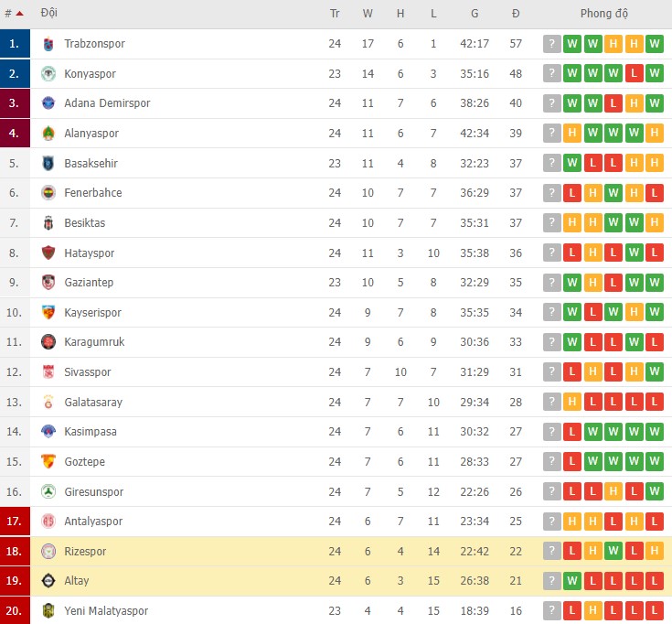Image resolution: width=672 pixels, height=624 pixels.
Task: Sort table by the # rank column
Action: (13, 14)
